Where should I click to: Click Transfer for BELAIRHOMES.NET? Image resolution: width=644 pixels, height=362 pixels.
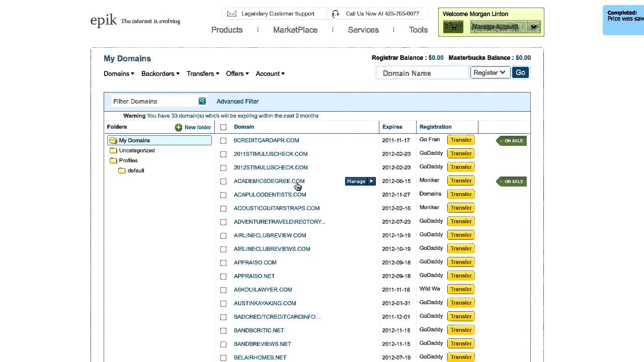pyautogui.click(x=461, y=357)
